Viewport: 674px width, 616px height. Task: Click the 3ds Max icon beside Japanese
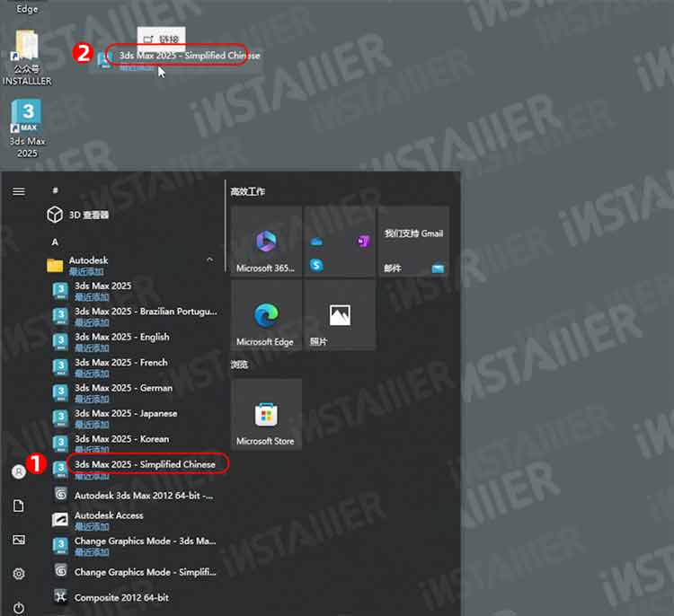(x=60, y=418)
